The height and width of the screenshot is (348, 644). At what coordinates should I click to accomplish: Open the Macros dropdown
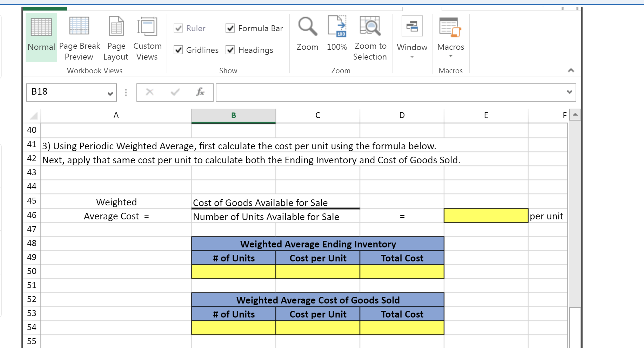tap(451, 37)
